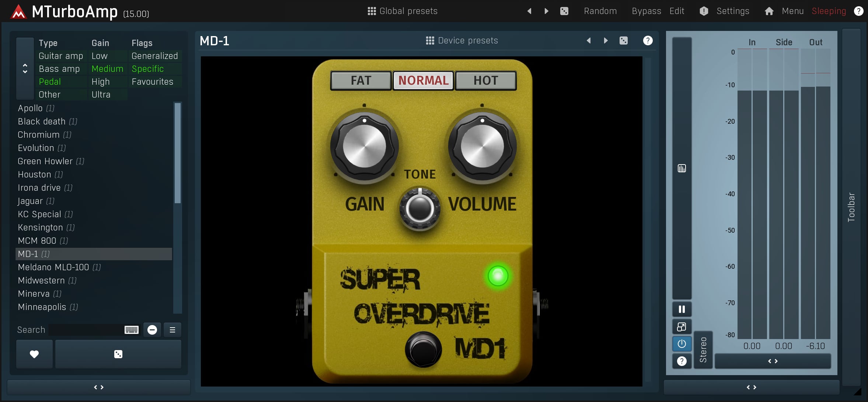Open the Global presets dropdown

(x=402, y=11)
